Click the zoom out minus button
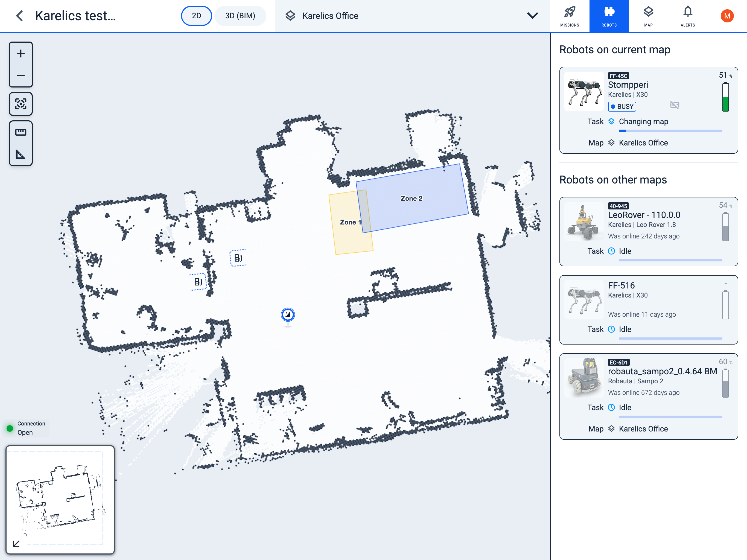Viewport: 747px width, 560px height. pyautogui.click(x=21, y=75)
